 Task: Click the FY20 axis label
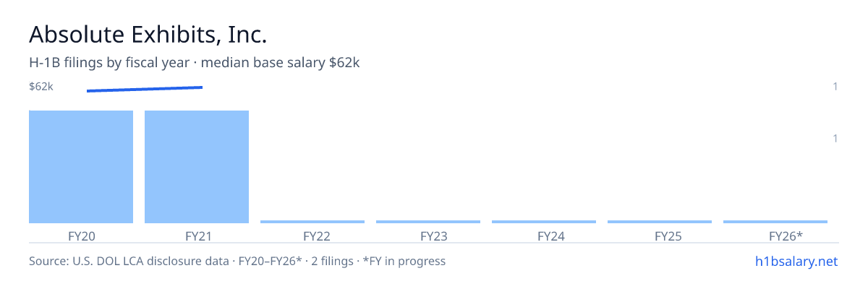81,236
